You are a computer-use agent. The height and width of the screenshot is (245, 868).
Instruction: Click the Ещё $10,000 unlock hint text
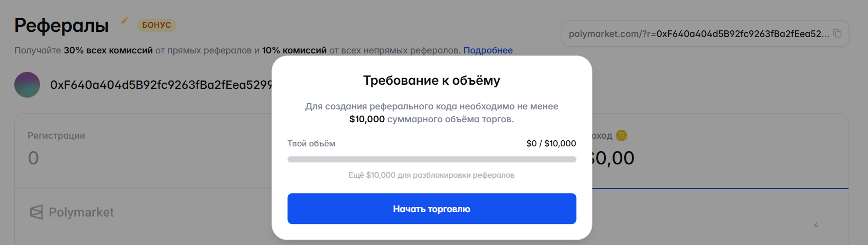pos(431,175)
